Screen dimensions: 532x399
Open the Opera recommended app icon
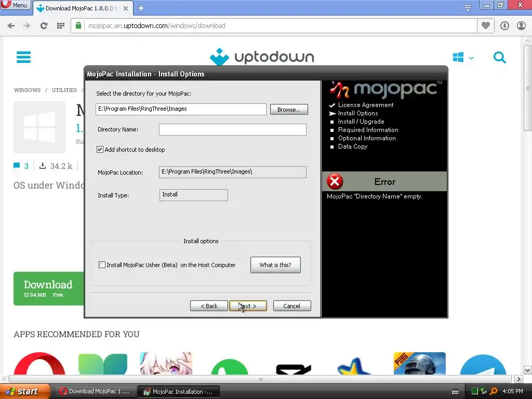click(x=39, y=363)
